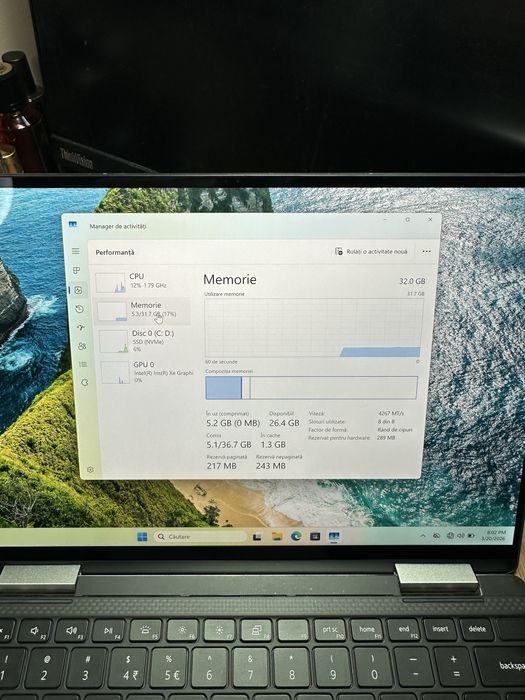525x700 pixels.
Task: Click the '243 MB' non-paged pool value
Action: pos(271,466)
